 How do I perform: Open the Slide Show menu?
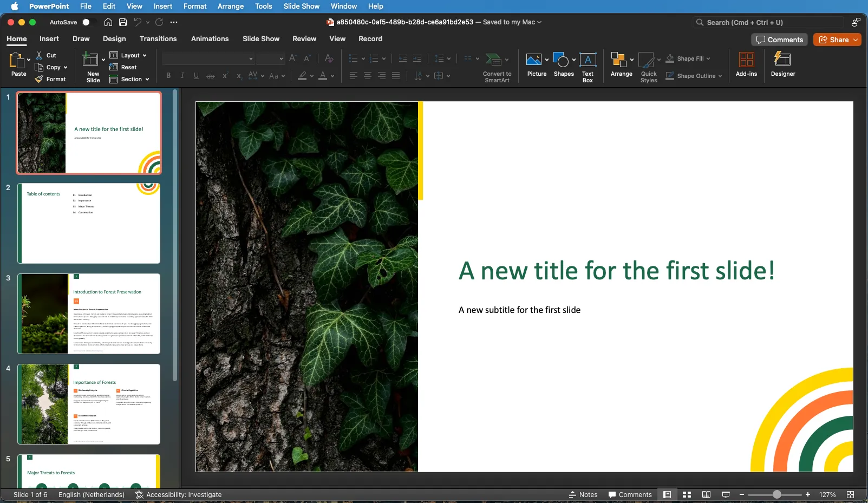point(301,6)
